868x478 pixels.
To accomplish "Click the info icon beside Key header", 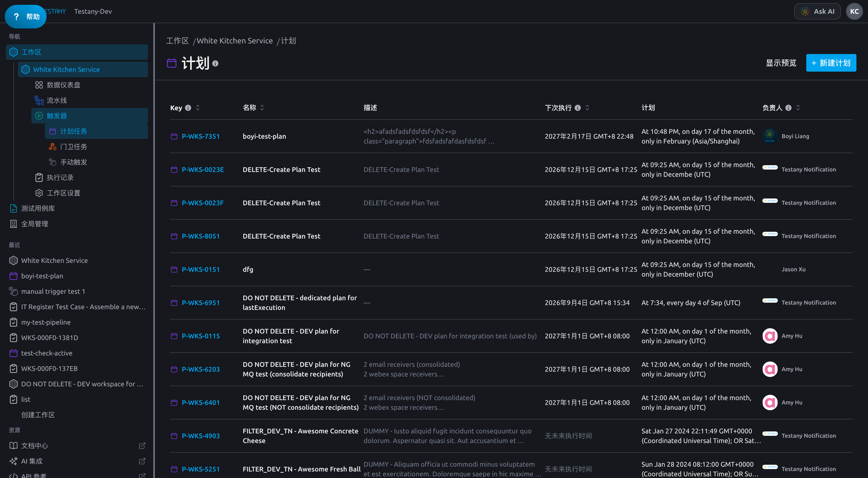I will pos(188,108).
